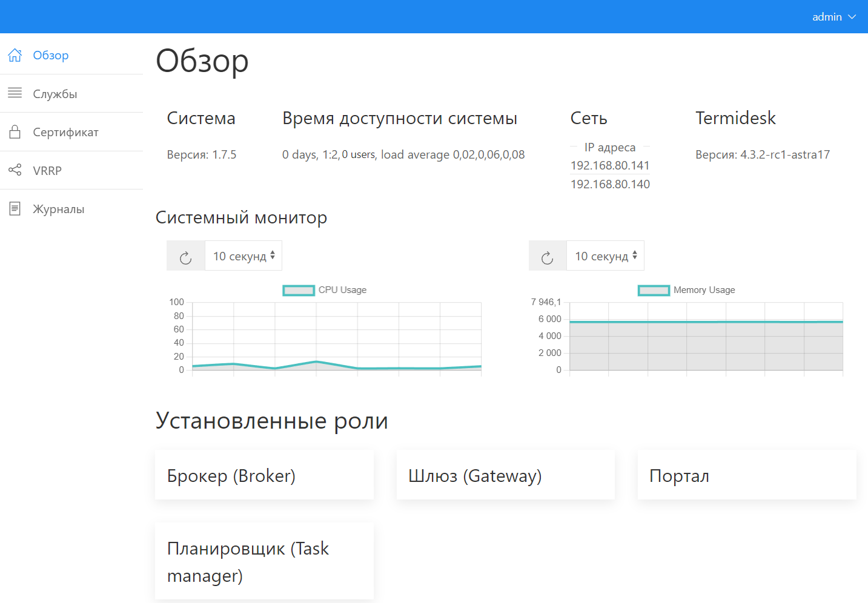
Task: Refresh the CPU Usage chart
Action: pyautogui.click(x=186, y=256)
